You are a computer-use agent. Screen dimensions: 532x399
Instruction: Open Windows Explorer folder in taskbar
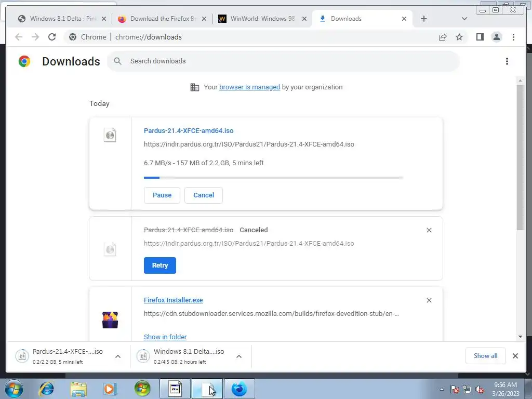point(78,389)
